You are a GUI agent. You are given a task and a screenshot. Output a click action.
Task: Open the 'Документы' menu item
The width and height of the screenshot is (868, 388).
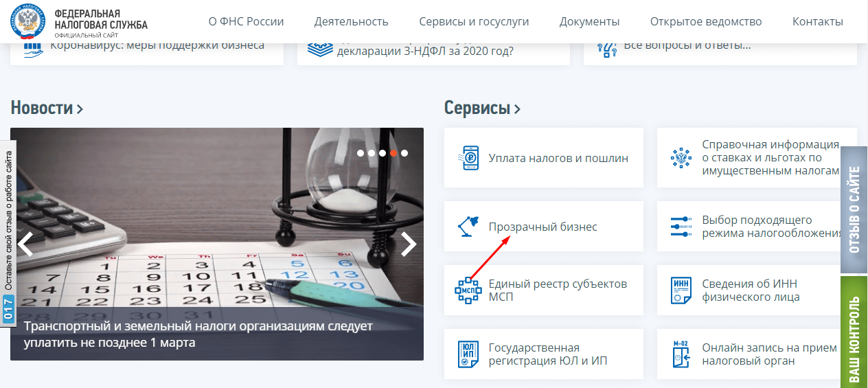coord(589,21)
